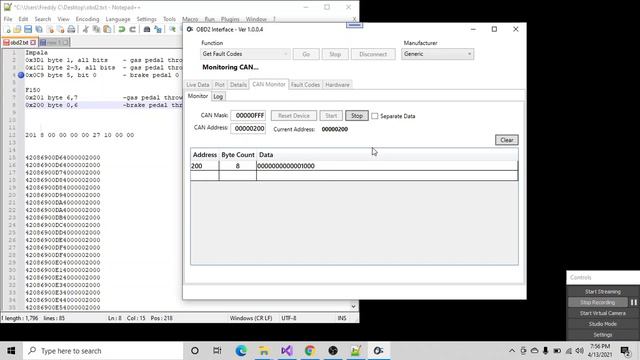
Task: Click the Clear button above the data table
Action: point(507,140)
